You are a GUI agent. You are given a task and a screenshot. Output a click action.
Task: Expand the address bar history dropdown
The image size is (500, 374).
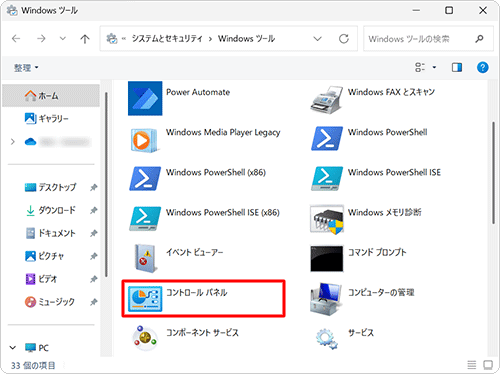pyautogui.click(x=317, y=39)
